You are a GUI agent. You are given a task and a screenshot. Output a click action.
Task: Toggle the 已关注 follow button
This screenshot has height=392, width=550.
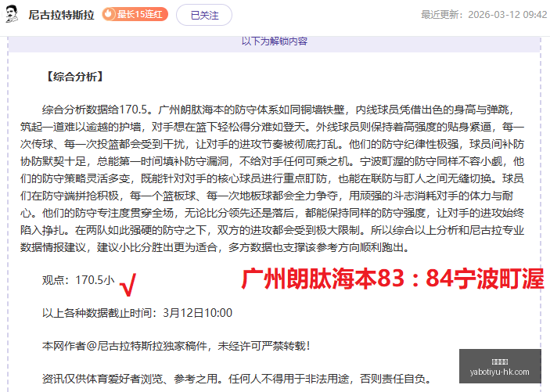[x=204, y=15]
